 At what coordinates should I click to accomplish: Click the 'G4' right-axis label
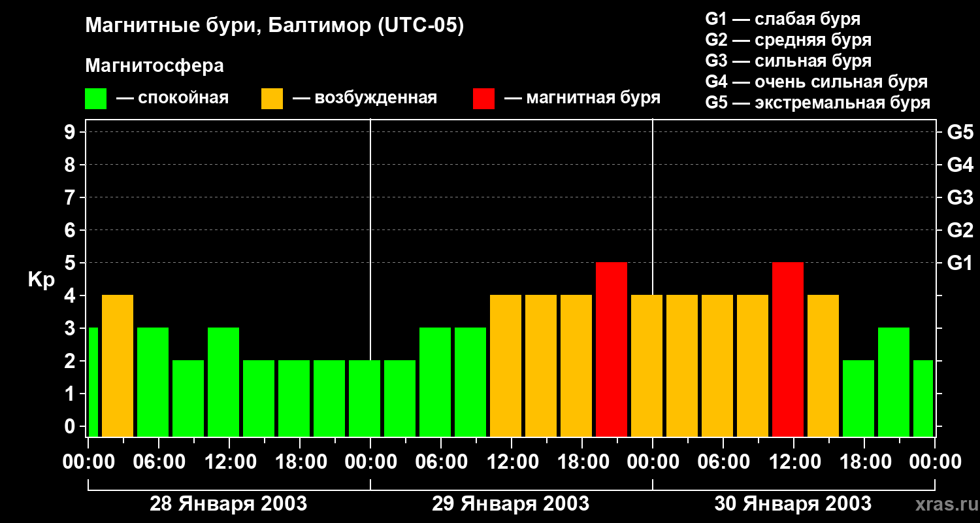960,165
